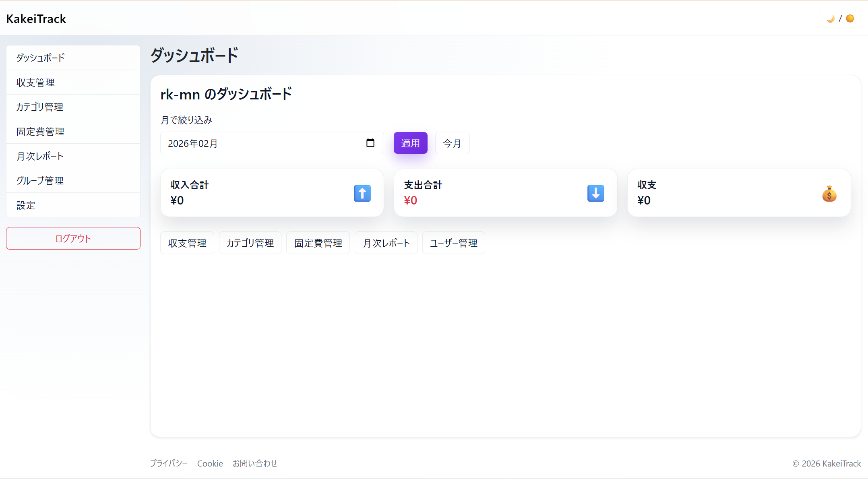
Task: Click the money bag balance icon
Action: pyautogui.click(x=829, y=194)
